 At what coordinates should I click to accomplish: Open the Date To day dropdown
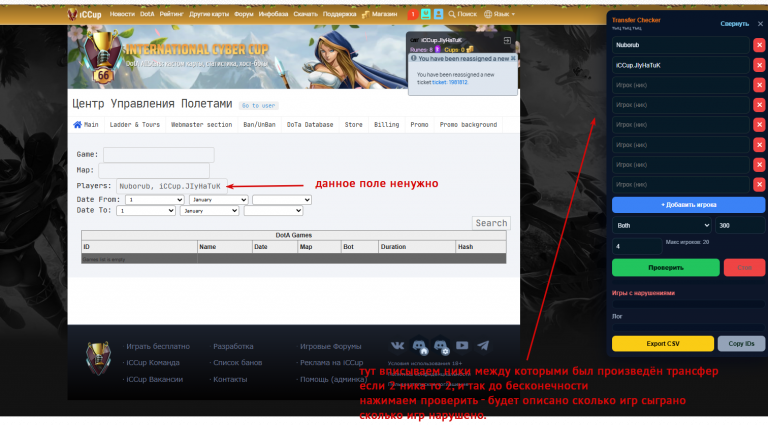click(146, 211)
